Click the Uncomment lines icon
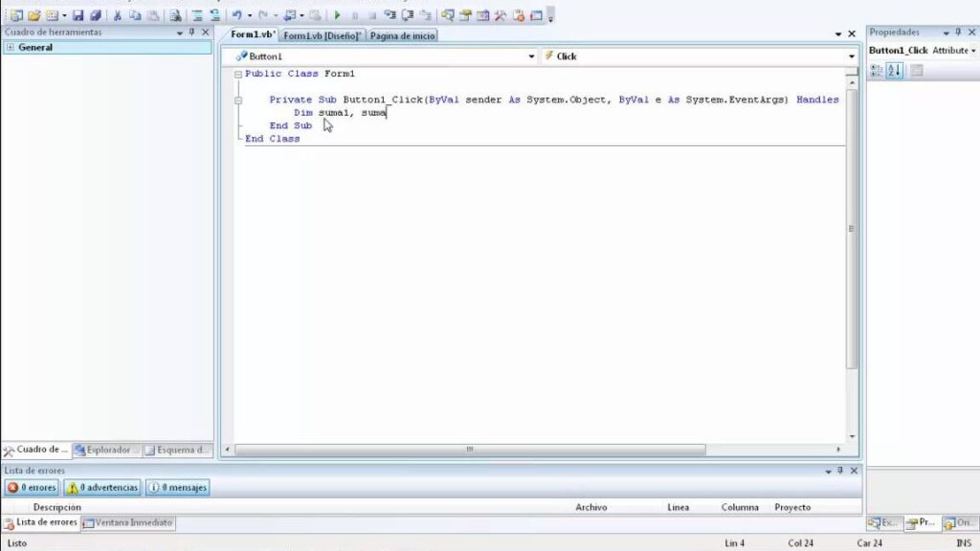Viewport: 980px width, 551px height. coord(215,15)
